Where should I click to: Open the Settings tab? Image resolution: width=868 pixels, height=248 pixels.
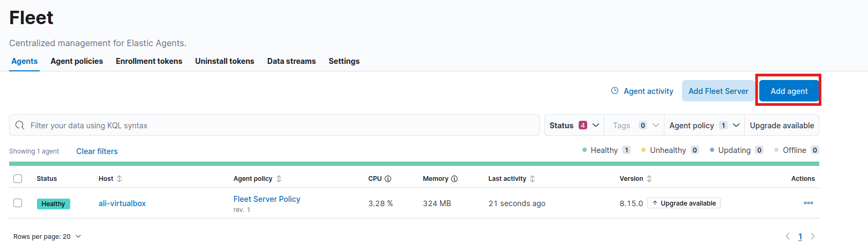[344, 61]
